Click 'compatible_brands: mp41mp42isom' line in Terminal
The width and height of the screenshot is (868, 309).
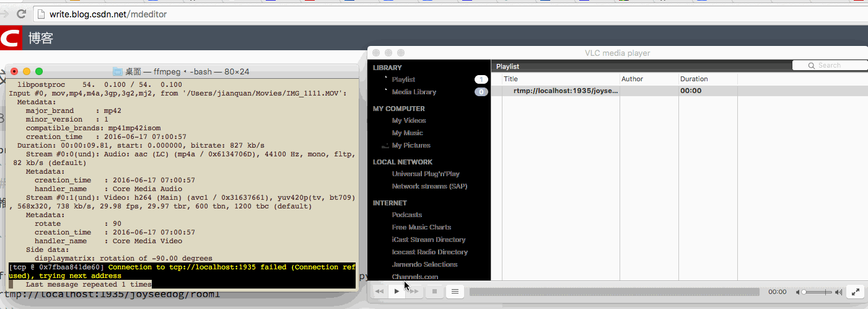pyautogui.click(x=93, y=128)
